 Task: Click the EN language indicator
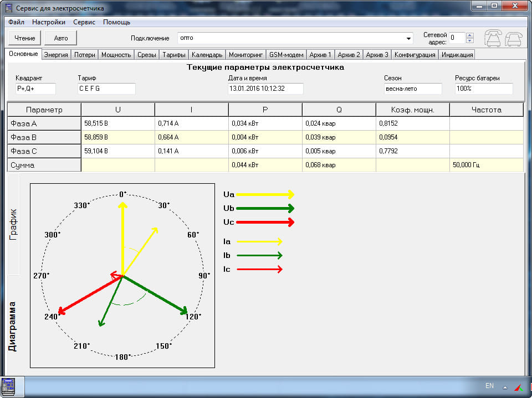coord(489,386)
